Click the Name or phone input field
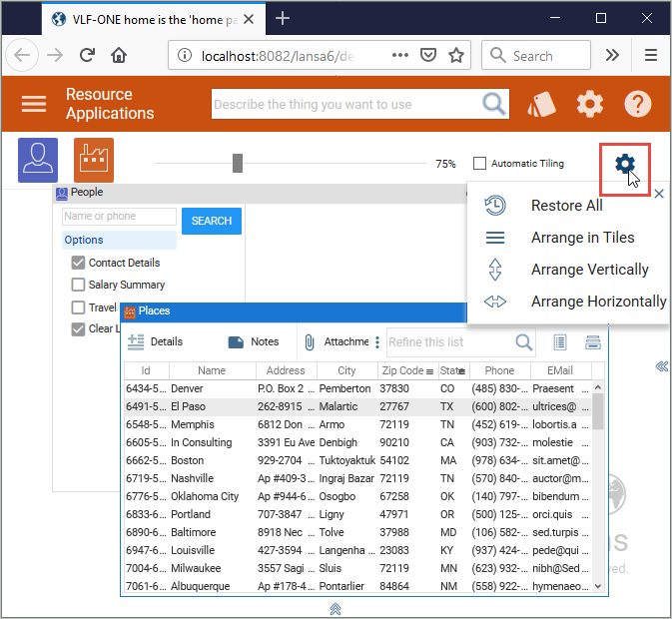 tap(119, 217)
